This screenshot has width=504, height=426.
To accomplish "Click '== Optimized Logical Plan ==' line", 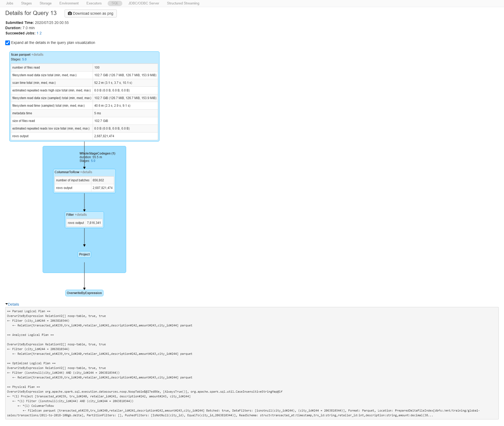I will point(31,363).
